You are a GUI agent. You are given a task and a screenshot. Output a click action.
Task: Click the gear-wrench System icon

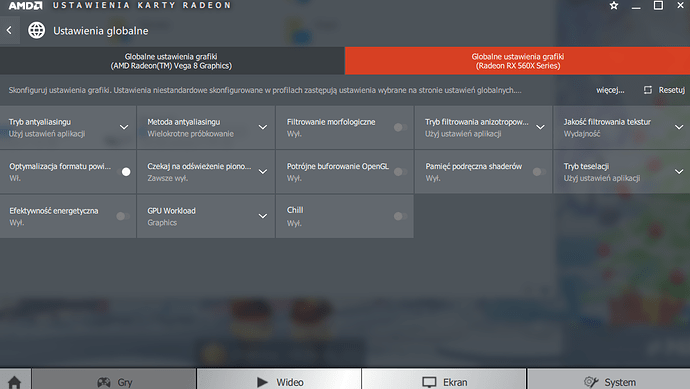tap(591, 382)
